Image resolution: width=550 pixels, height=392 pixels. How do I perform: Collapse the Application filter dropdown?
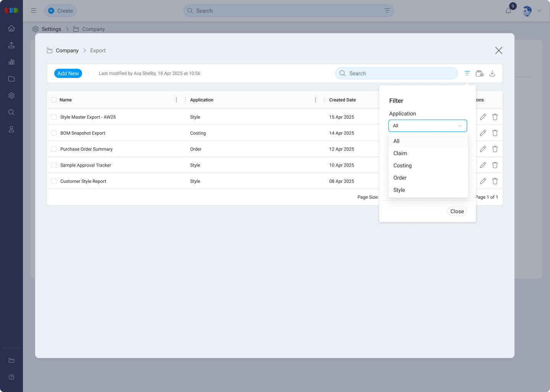(x=459, y=126)
